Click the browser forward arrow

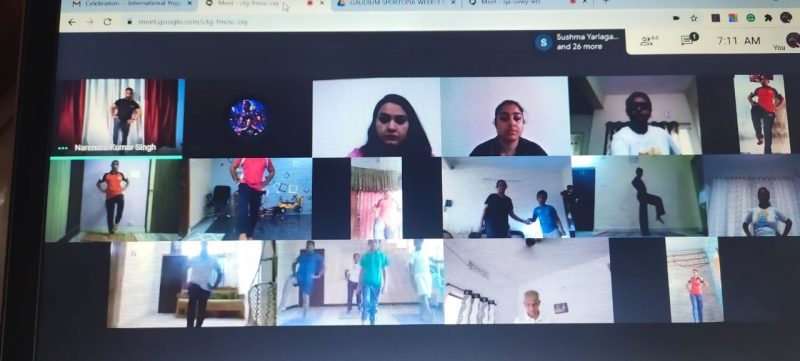click(x=89, y=22)
